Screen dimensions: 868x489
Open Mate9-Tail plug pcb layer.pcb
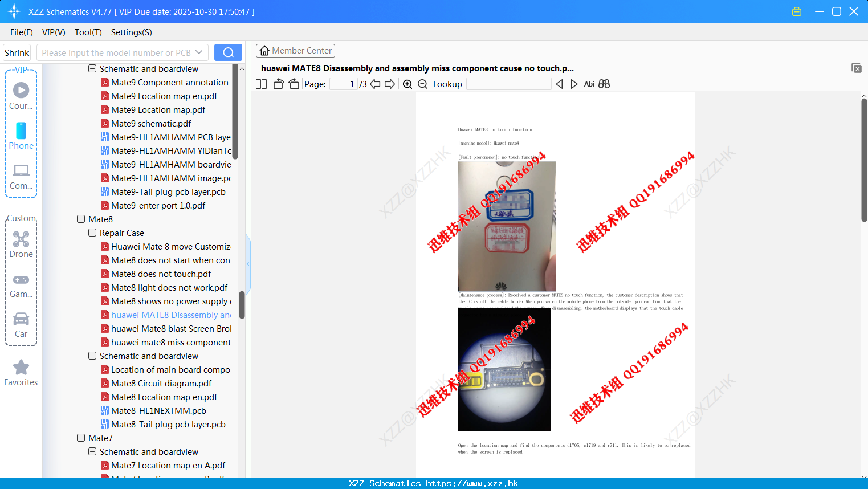coord(163,191)
